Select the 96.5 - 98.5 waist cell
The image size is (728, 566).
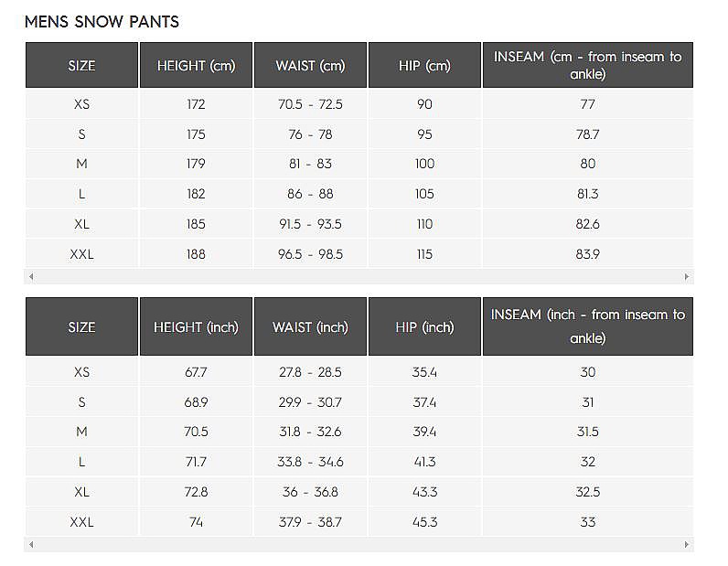[310, 254]
